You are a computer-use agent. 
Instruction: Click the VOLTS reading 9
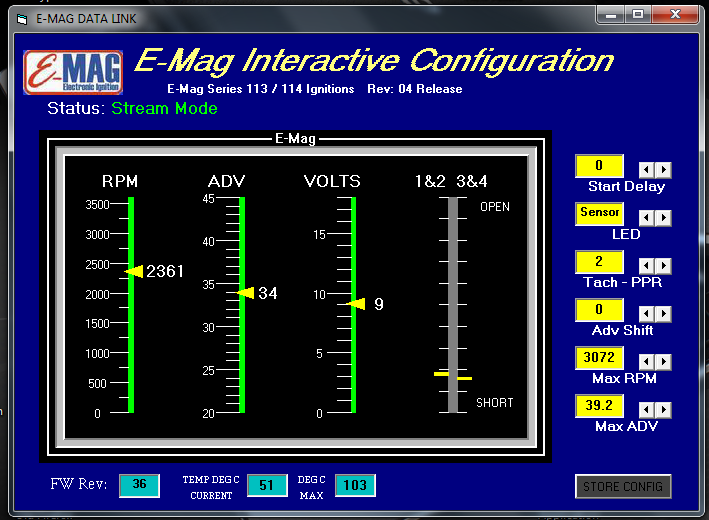pyautogui.click(x=379, y=304)
